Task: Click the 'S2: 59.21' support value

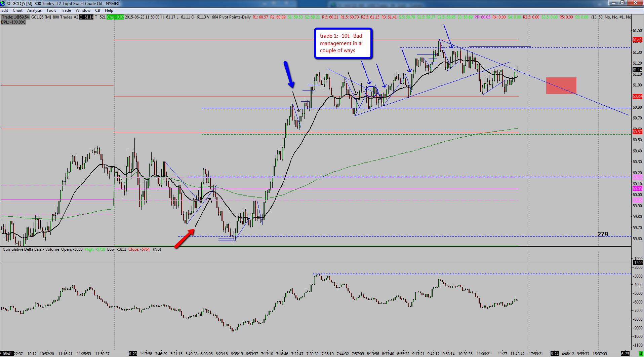Action: pyautogui.click(x=312, y=17)
